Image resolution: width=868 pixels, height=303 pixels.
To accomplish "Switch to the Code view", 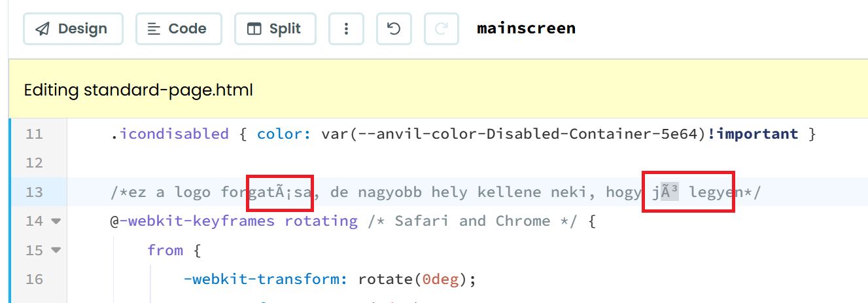I will pyautogui.click(x=178, y=29).
